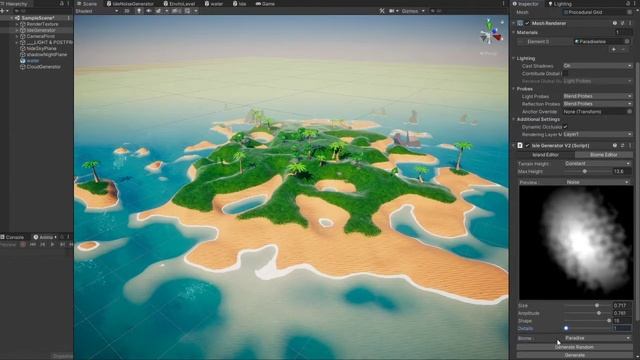Click the scene tools wrench icon

pyautogui.click(x=382, y=11)
